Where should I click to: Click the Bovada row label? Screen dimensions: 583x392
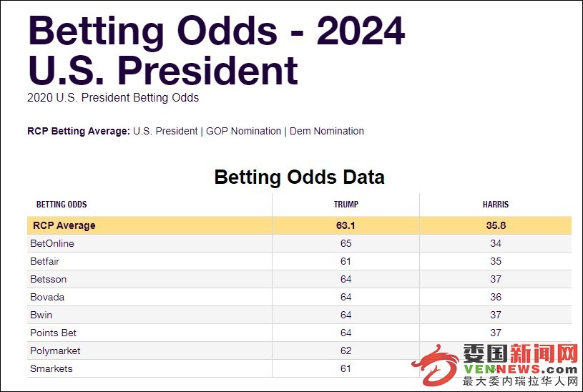click(x=47, y=297)
